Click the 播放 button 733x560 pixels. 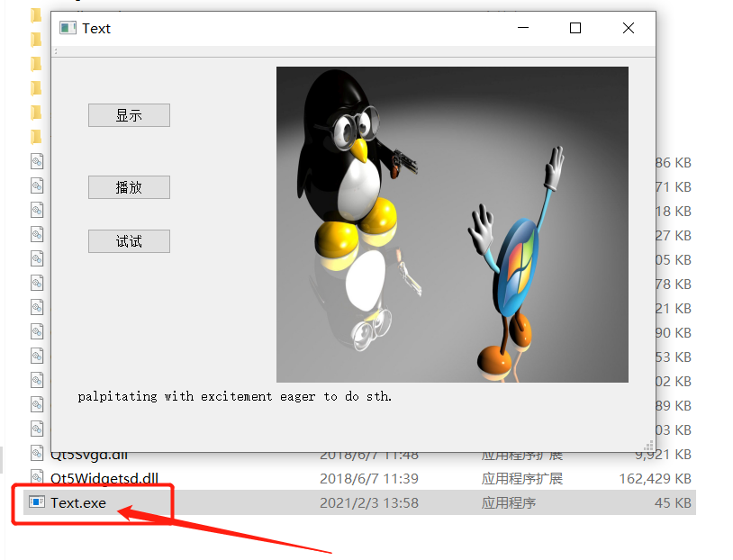pos(129,187)
